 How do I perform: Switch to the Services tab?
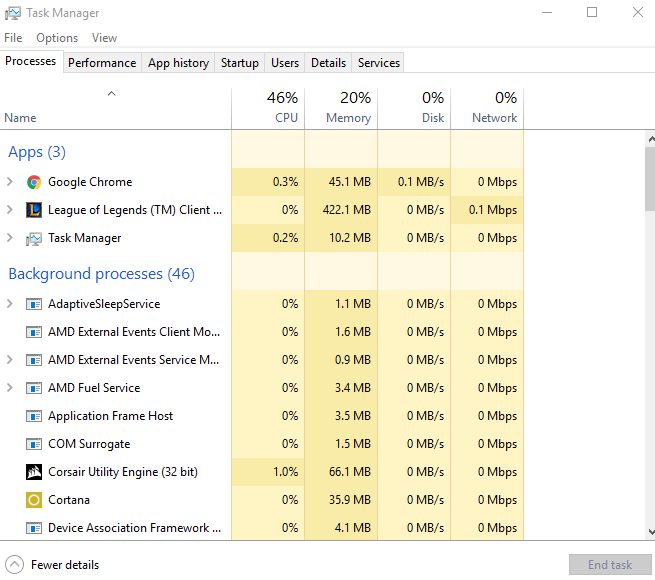click(378, 63)
